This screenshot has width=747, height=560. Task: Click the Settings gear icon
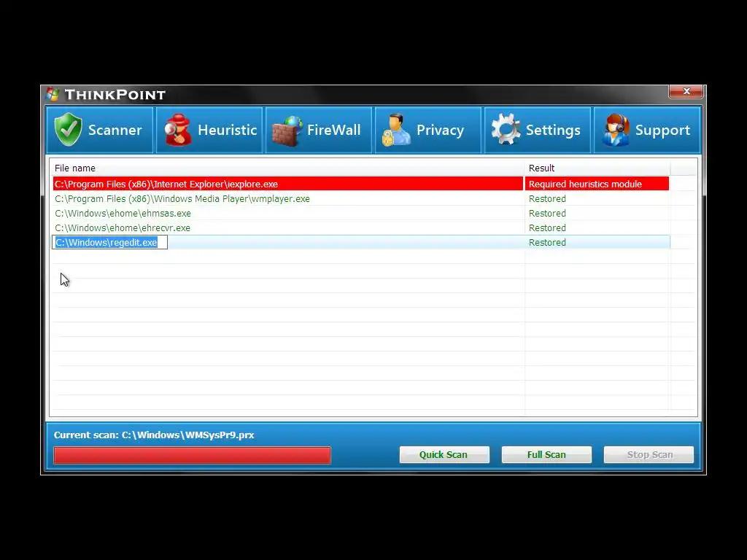(x=506, y=129)
